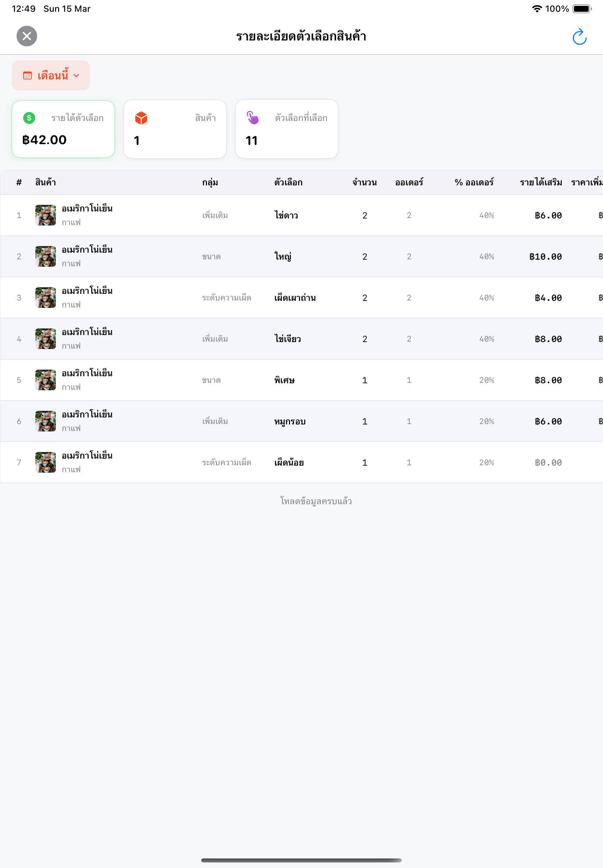The height and width of the screenshot is (868, 603).
Task: Click the green dollar sign icon
Action: click(29, 118)
